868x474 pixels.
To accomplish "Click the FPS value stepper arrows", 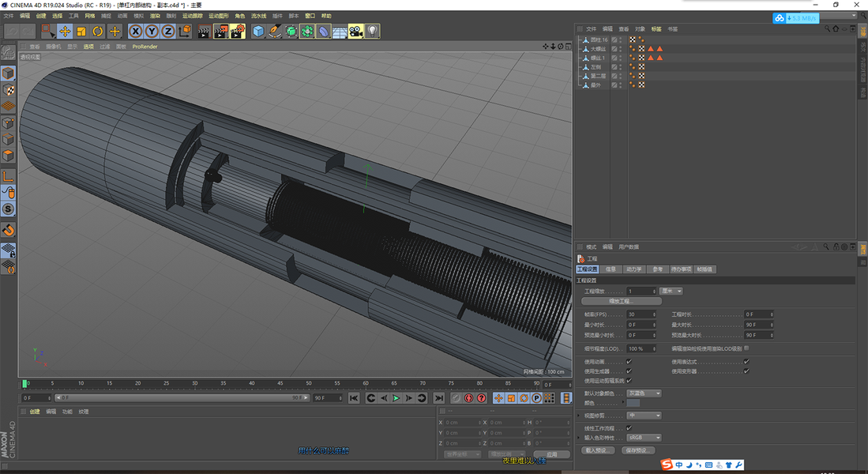I will [x=654, y=314].
